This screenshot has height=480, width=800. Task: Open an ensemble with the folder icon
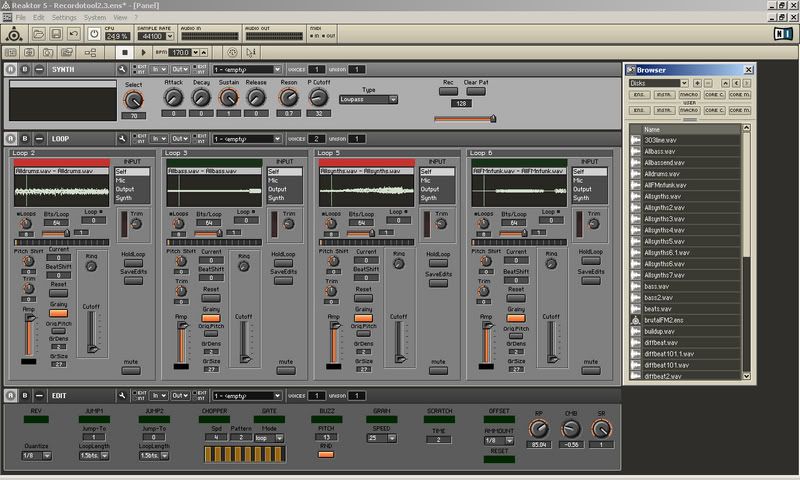click(x=38, y=34)
